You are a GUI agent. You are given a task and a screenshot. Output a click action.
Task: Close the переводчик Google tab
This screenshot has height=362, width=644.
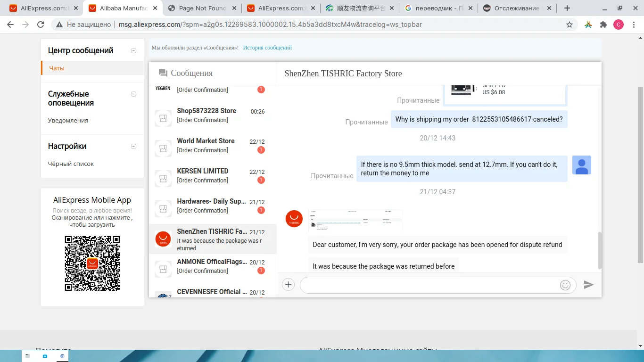471,8
